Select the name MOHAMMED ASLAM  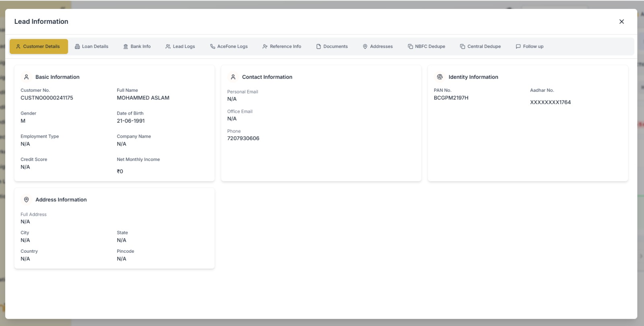coord(143,98)
